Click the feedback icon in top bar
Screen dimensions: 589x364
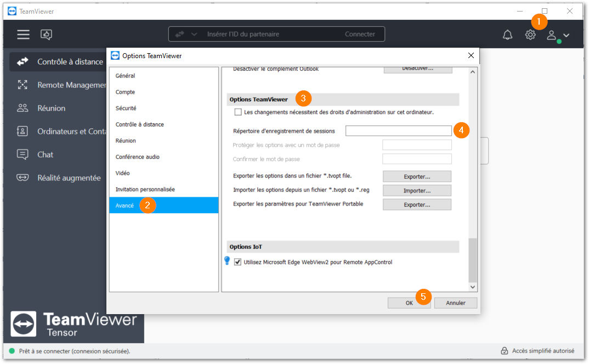[x=46, y=35]
